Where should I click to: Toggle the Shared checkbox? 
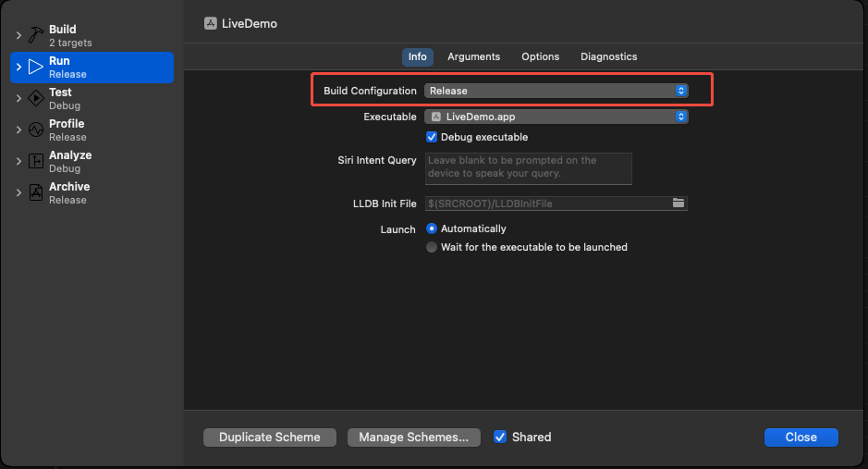500,437
